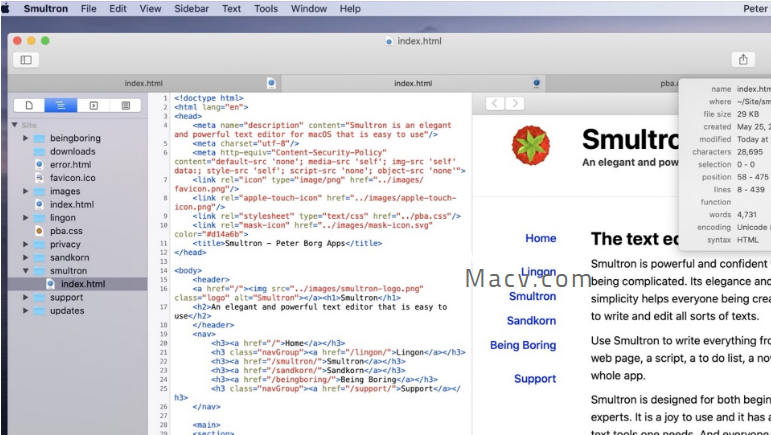
Task: Click the Smultron strawberry logo in preview
Action: [x=531, y=145]
